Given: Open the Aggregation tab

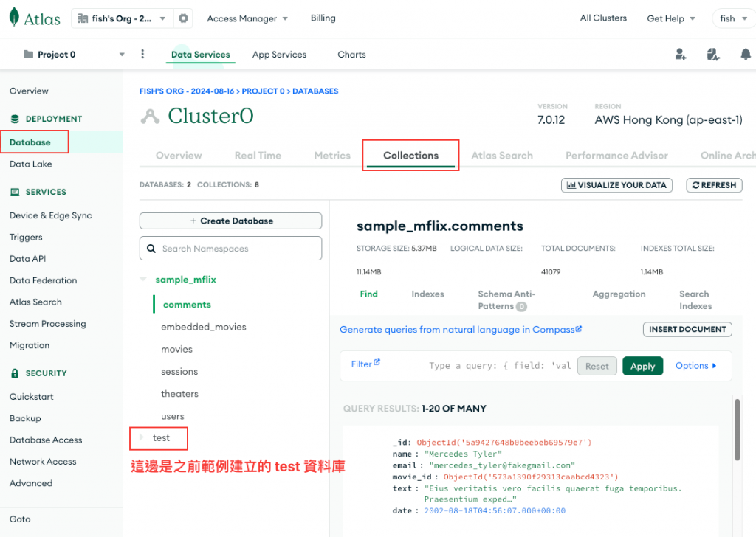Looking at the screenshot, I should [x=619, y=294].
